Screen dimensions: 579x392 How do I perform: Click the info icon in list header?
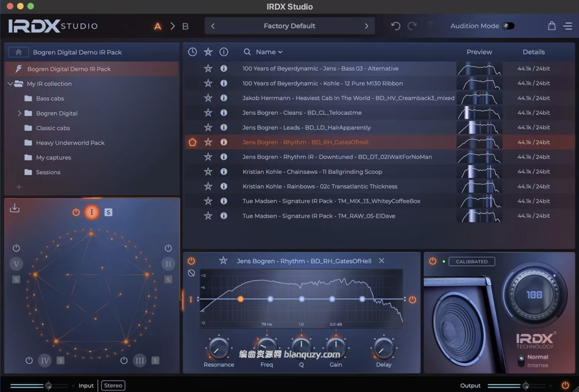(224, 52)
